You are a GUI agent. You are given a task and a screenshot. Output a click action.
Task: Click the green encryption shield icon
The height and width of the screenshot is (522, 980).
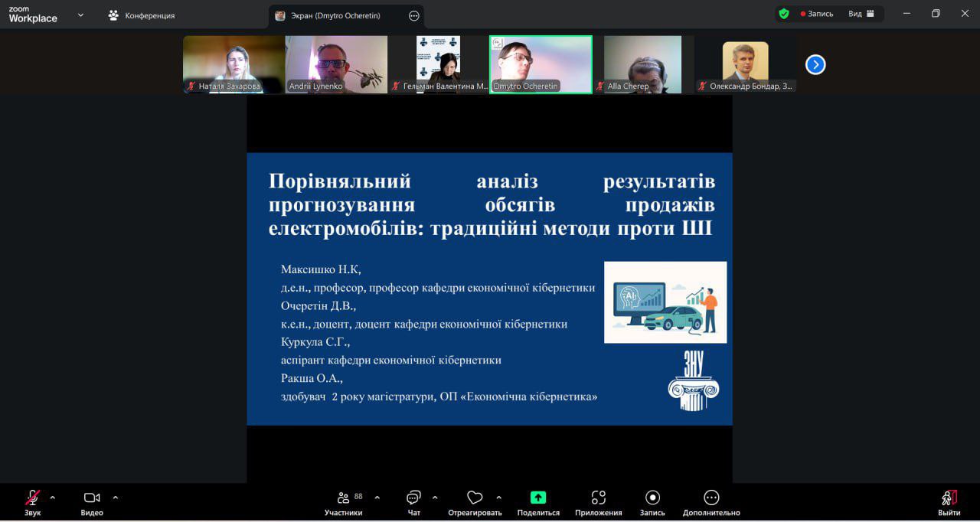pyautogui.click(x=783, y=14)
